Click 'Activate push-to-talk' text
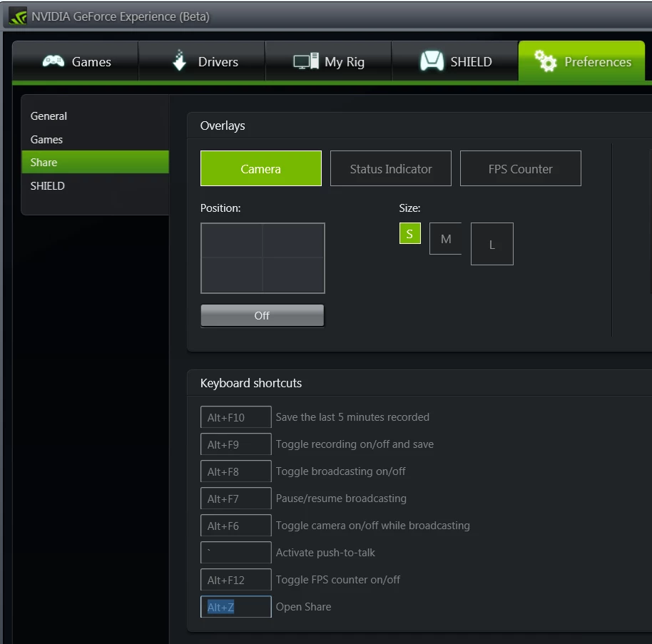 pyautogui.click(x=325, y=553)
